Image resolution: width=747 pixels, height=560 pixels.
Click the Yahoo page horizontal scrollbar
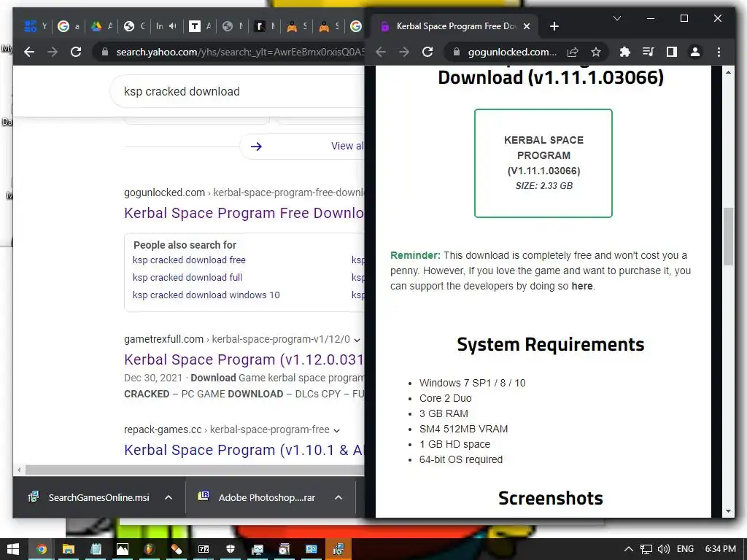point(194,470)
